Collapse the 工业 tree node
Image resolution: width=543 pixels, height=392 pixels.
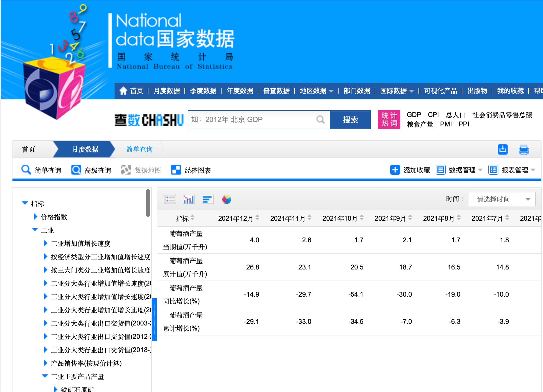click(x=35, y=230)
